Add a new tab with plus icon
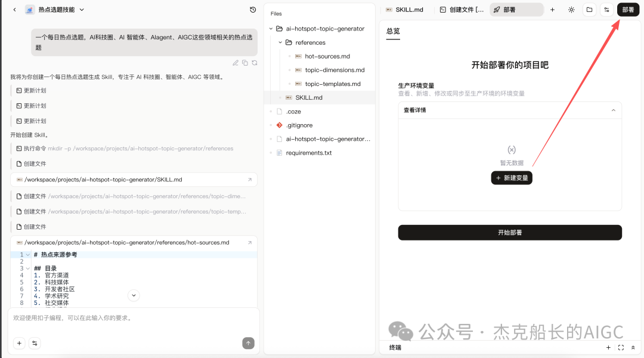Image resolution: width=644 pixels, height=358 pixels. (x=552, y=10)
